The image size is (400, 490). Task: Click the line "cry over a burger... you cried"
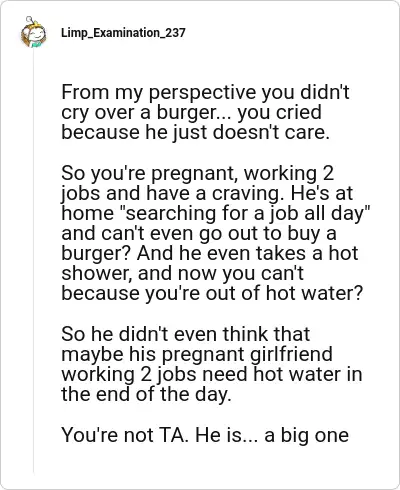click(x=191, y=112)
